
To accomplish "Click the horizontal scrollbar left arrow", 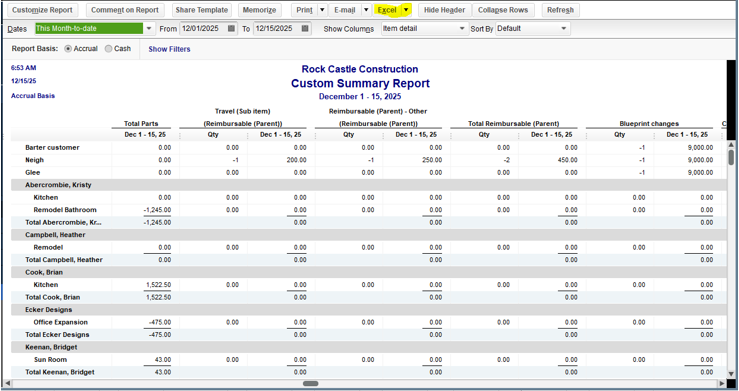I will (x=7, y=383).
